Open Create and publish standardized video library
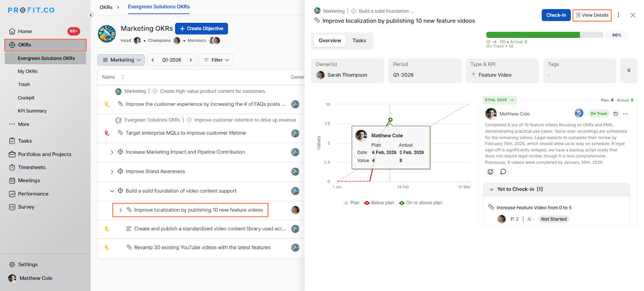This screenshot has width=644, height=291. tap(210, 229)
